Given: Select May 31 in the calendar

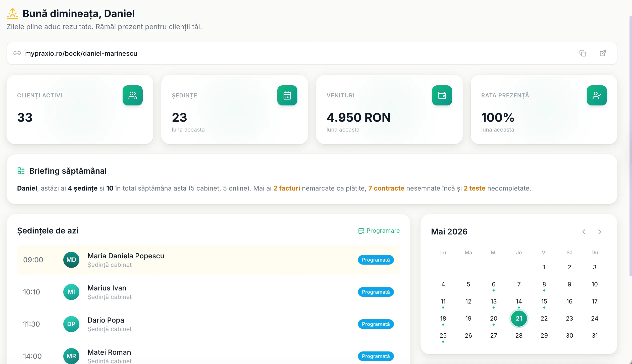Looking at the screenshot, I should (x=595, y=336).
